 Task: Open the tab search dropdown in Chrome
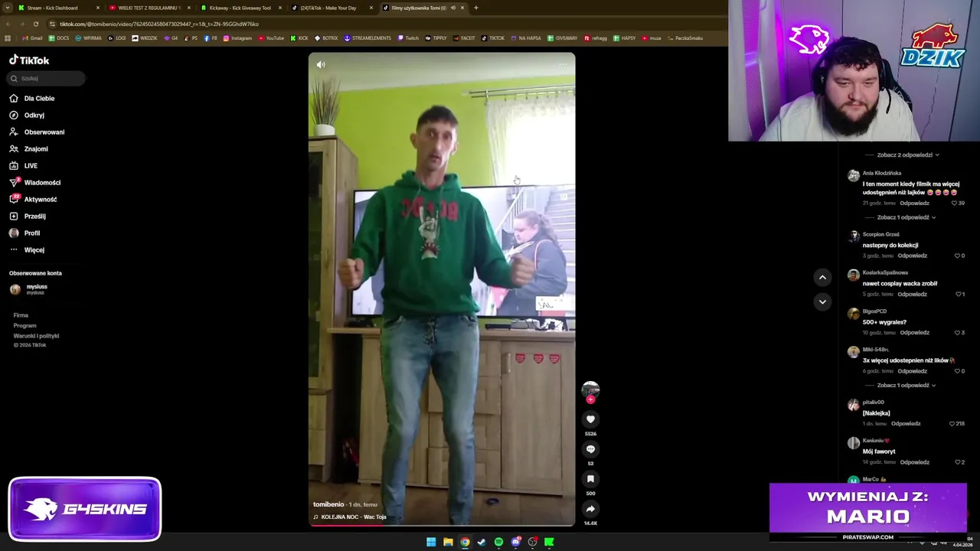(x=7, y=8)
